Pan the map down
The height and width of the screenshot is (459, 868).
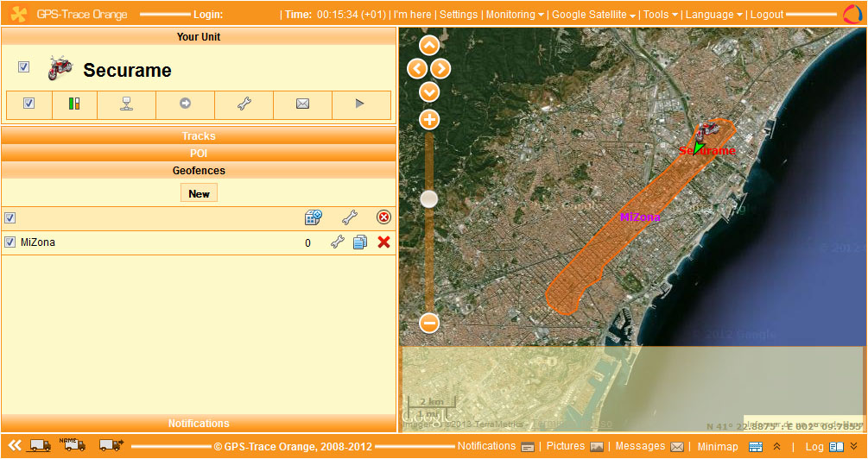click(429, 91)
